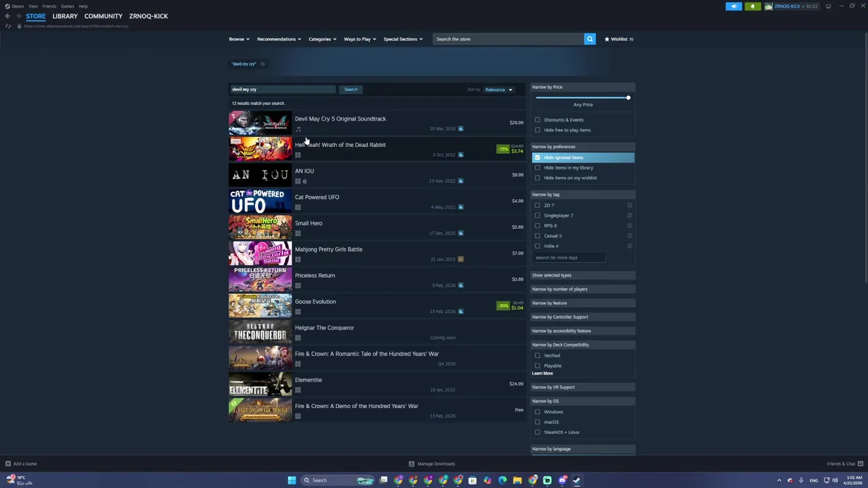Viewport: 868px width, 488px height.
Task: Open the Friends menu
Action: (x=49, y=6)
